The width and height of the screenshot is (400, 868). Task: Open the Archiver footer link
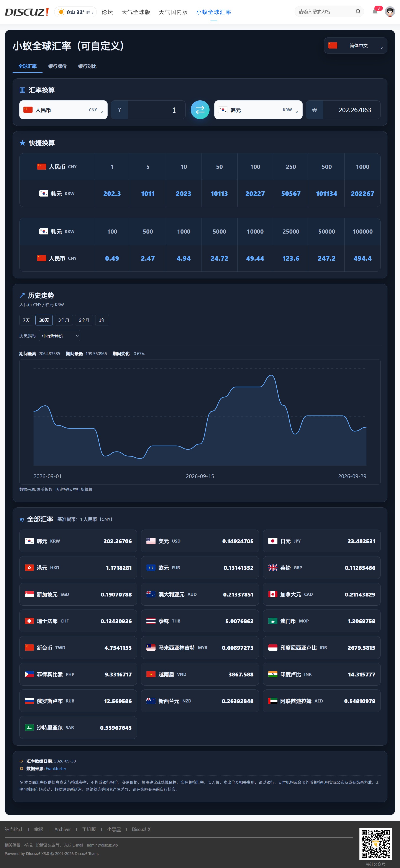pos(63,829)
